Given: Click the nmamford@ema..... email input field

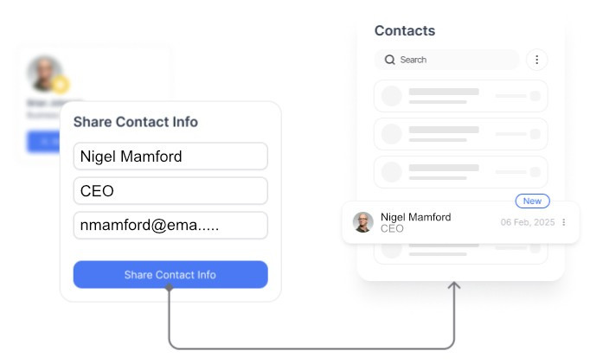Looking at the screenshot, I should point(170,226).
